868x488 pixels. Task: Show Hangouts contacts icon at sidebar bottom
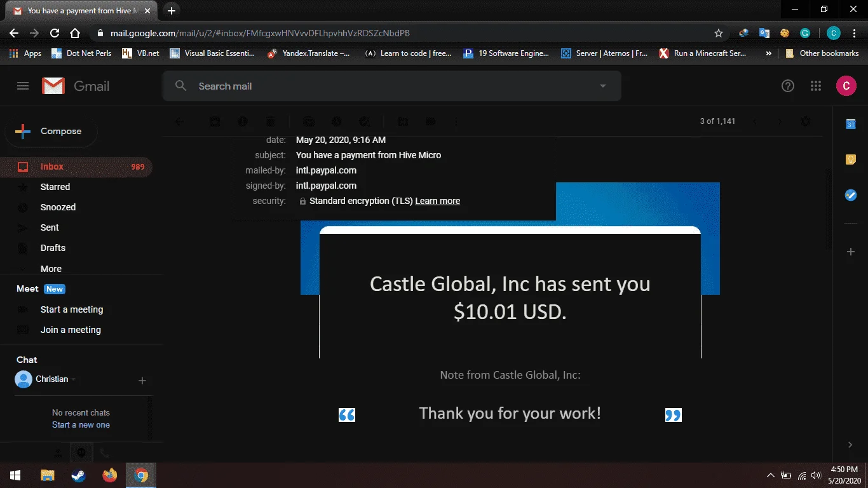point(58,452)
